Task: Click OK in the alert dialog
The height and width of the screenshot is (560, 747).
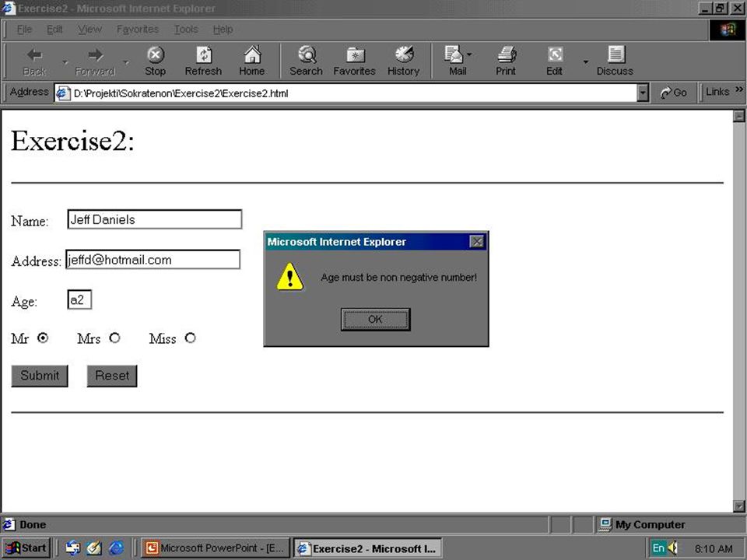Action: point(375,319)
